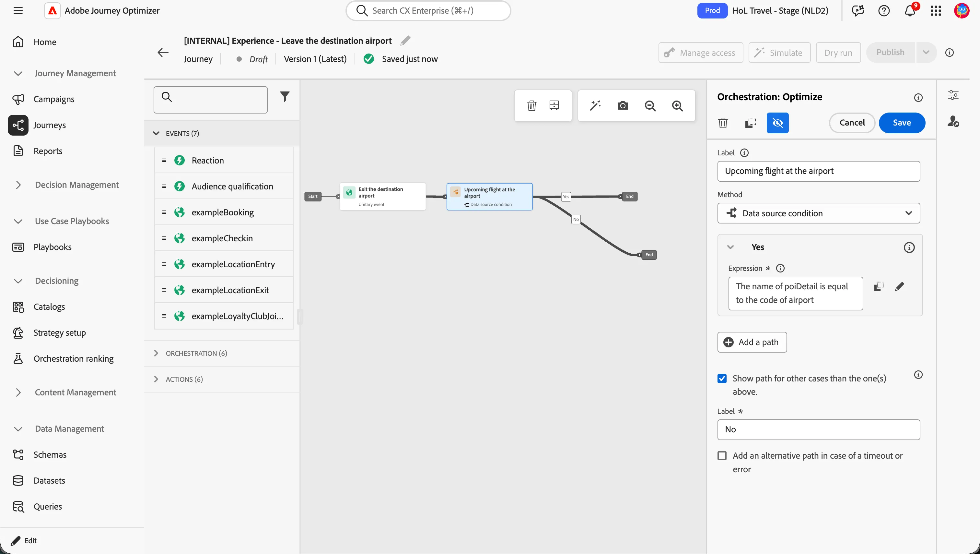Open Campaigns in the sidebar
Screen dimensions: 980x554
tap(54, 99)
